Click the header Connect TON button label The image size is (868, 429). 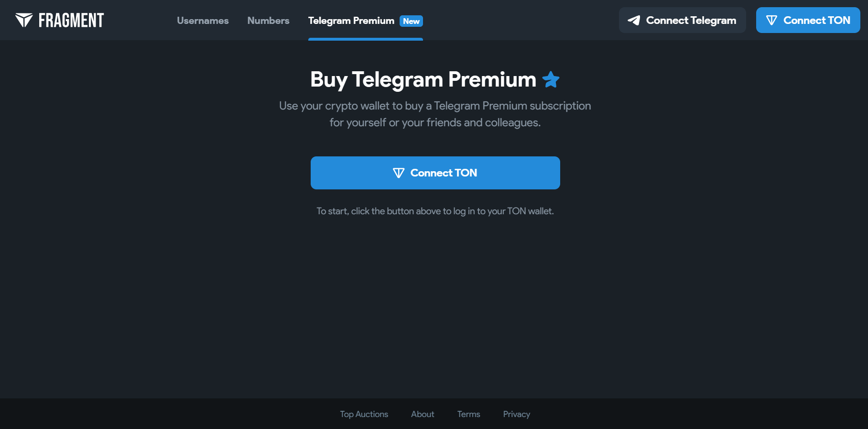[816, 20]
